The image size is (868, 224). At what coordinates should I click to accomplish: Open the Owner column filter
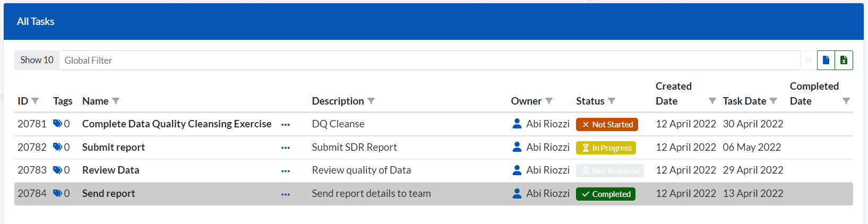click(x=549, y=101)
